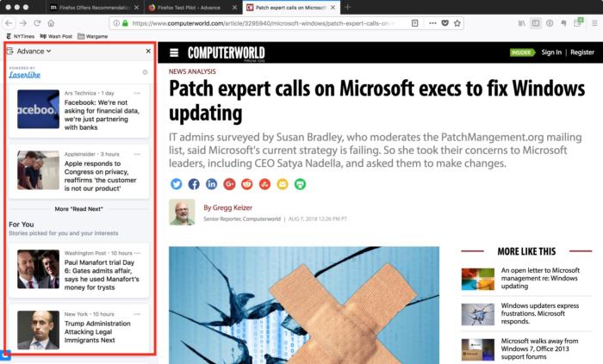The width and height of the screenshot is (603, 364).
Task: Open Paul Manafort trial Day 6 story
Action: [102, 275]
